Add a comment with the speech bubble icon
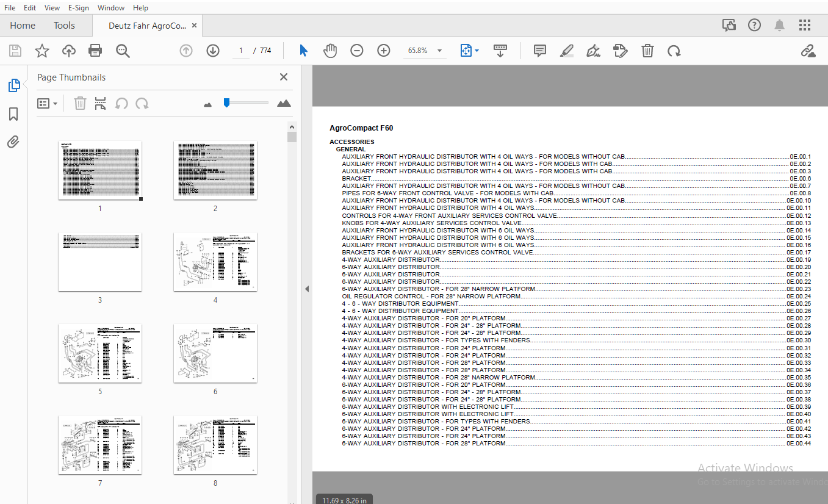Image resolution: width=828 pixels, height=504 pixels. 539,51
